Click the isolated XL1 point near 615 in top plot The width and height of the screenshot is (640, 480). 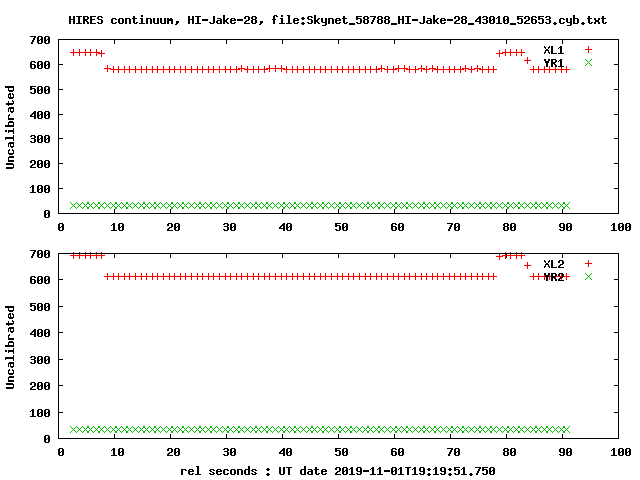(527, 60)
